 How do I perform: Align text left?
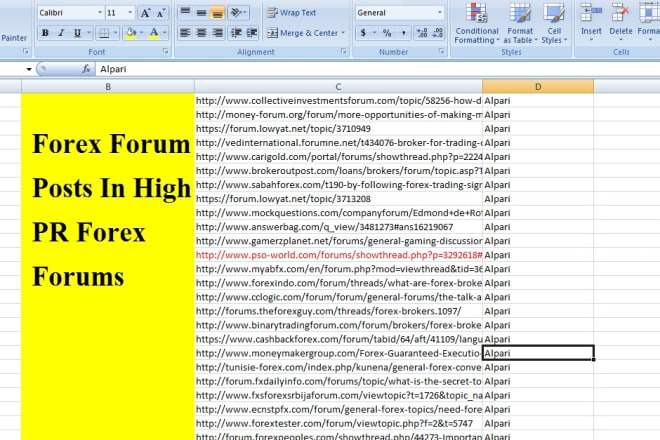(x=185, y=32)
